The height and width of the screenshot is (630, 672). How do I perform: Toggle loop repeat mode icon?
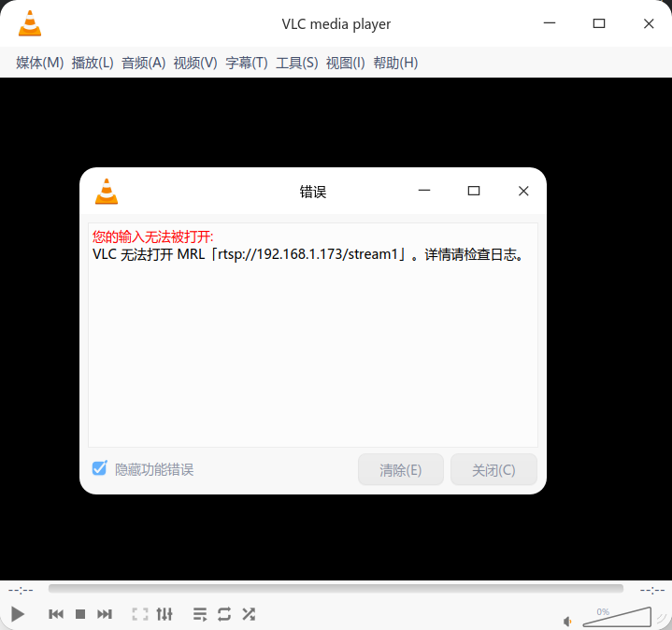224,614
